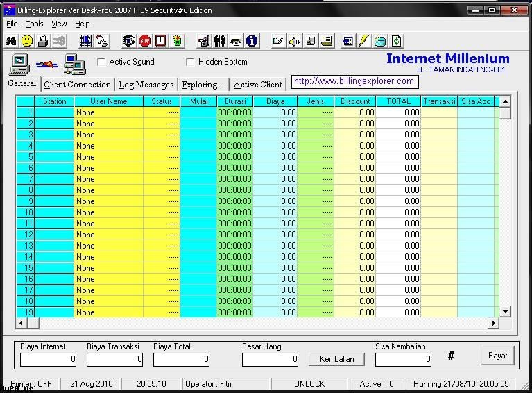Click the Discount column header
Screen dimensions: 532x393
click(355, 101)
